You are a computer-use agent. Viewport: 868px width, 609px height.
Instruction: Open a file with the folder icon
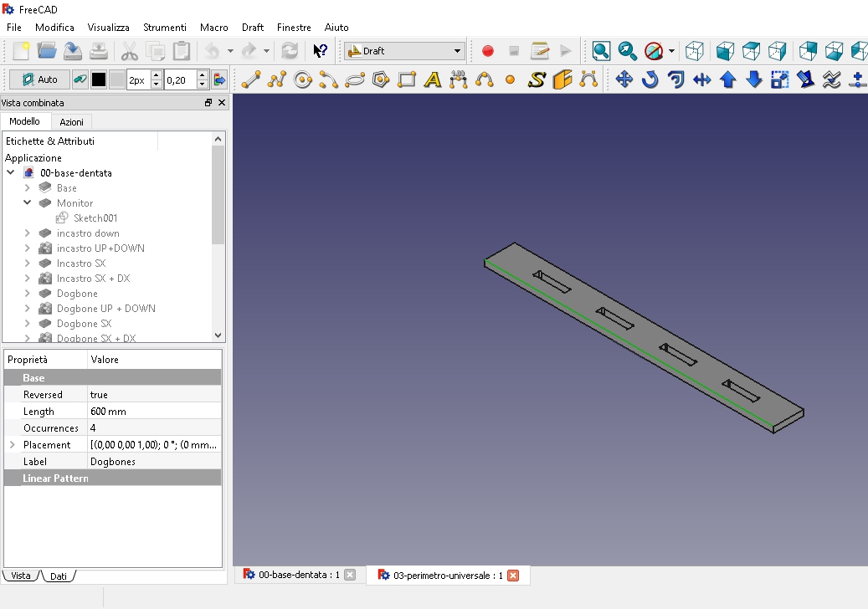47,51
